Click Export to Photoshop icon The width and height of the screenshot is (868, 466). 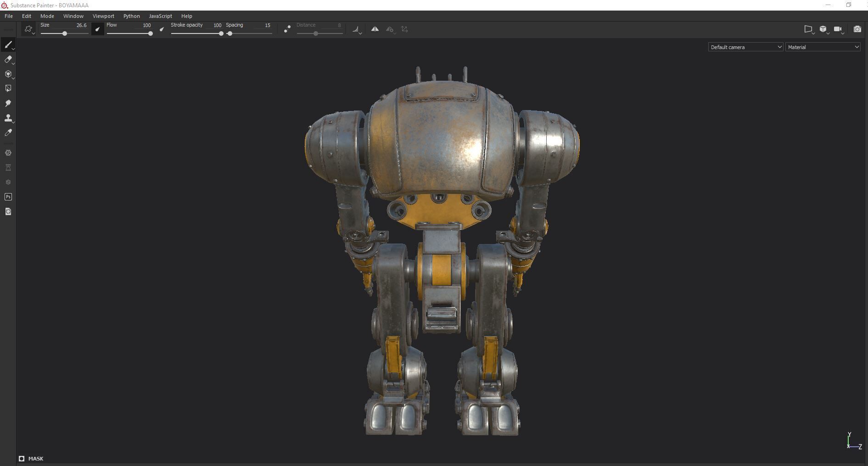[x=8, y=197]
